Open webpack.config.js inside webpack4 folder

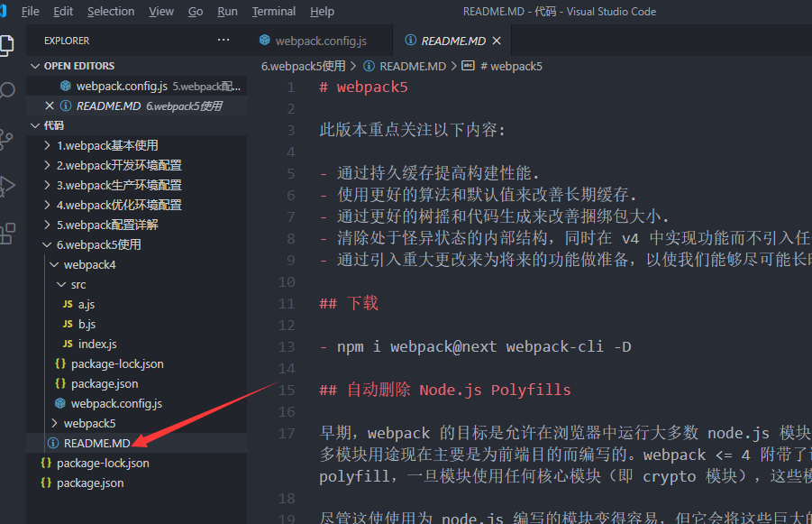point(137,403)
